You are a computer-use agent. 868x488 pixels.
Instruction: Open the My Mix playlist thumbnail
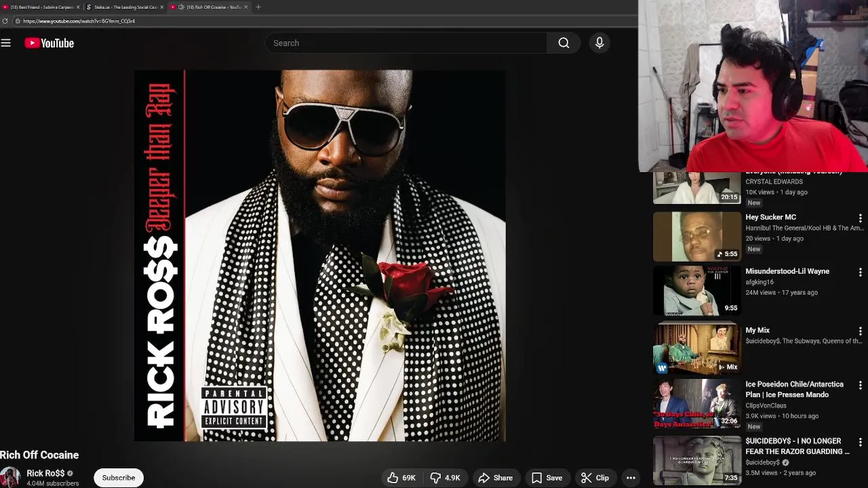[x=697, y=350]
